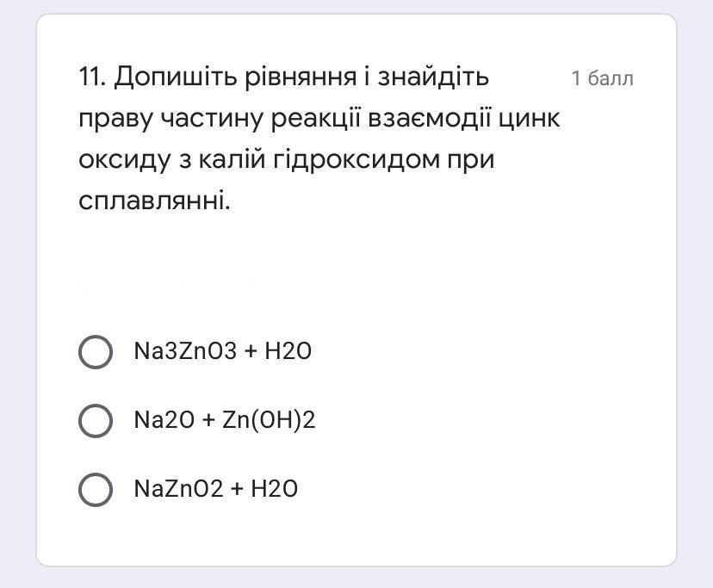The image size is (713, 588).
Task: Choose the Na2O + Zn(OH)2 radio option
Action: click(96, 421)
